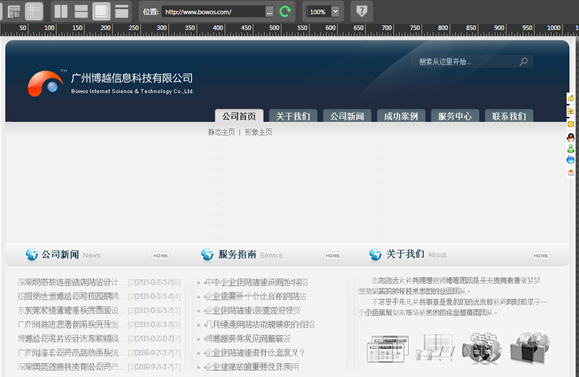Click the 100% zoom value field

pos(318,12)
